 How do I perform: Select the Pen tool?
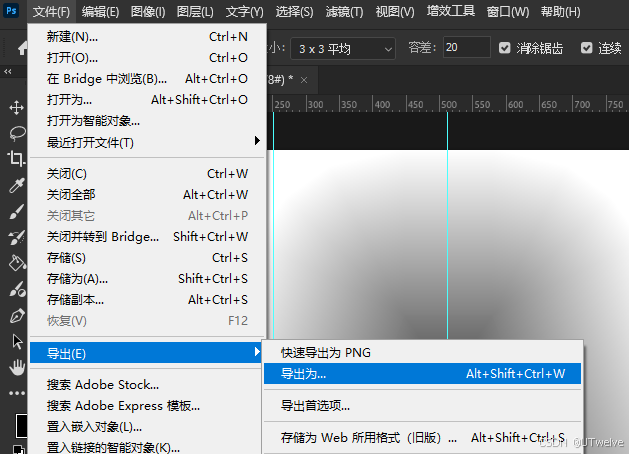(17, 316)
